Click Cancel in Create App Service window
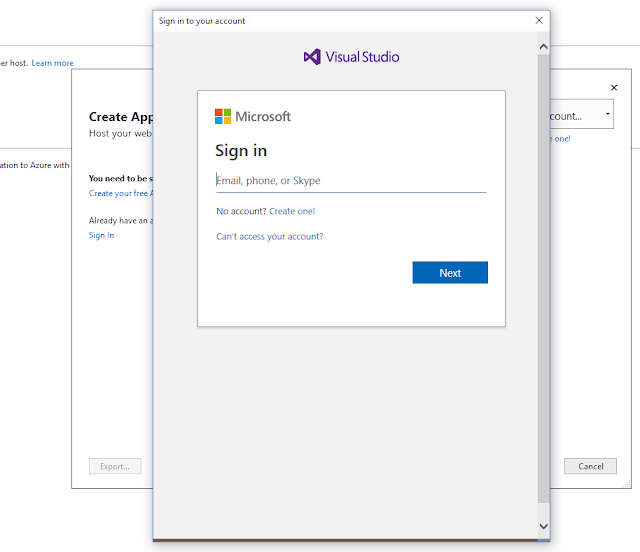 click(x=590, y=466)
